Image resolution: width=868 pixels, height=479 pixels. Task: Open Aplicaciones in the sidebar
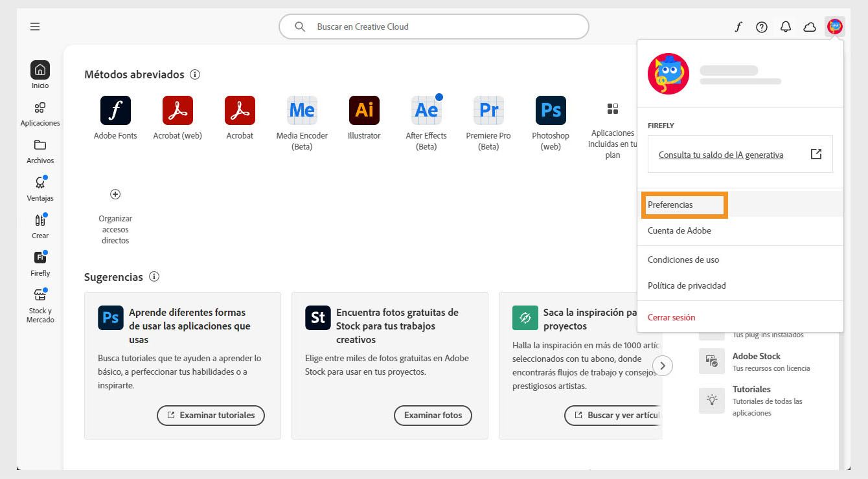coord(40,113)
